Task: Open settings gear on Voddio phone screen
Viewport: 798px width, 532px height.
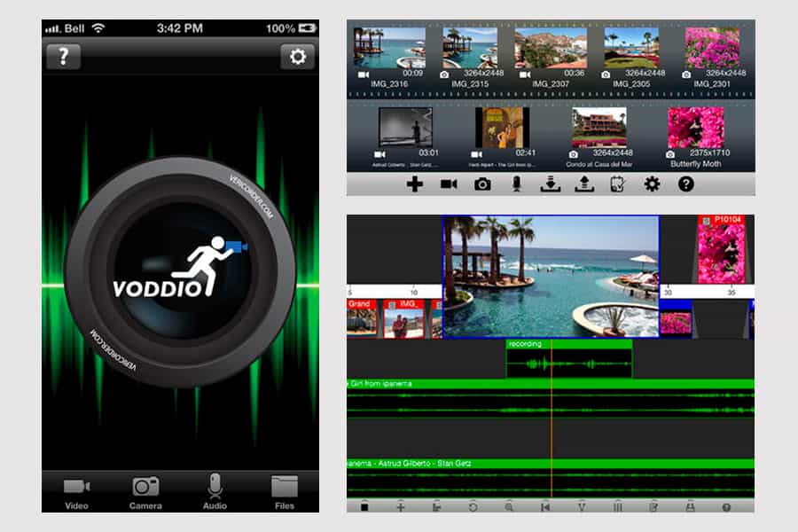Action: pyautogui.click(x=298, y=57)
